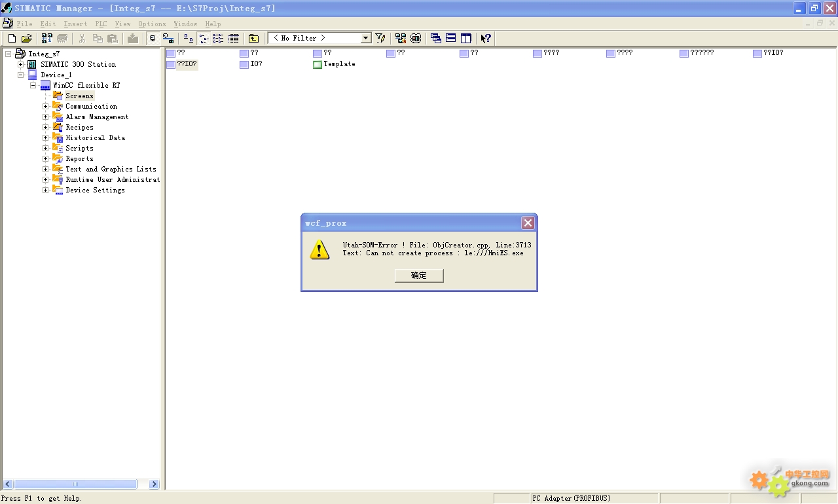Viewport: 838px width, 504px height.
Task: Switch to the online project view toolbar toggle
Action: [168, 39]
